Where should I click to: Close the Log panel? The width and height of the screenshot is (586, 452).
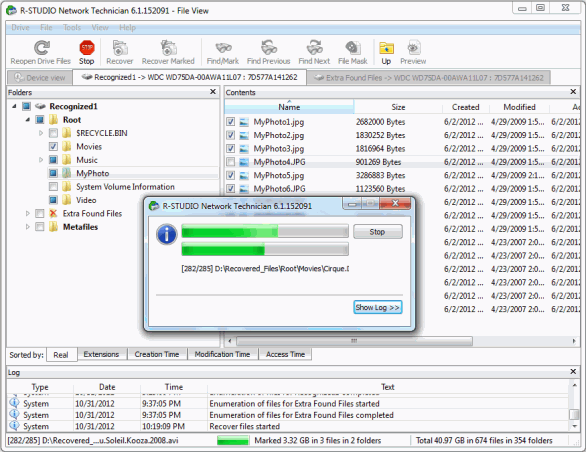pyautogui.click(x=573, y=372)
